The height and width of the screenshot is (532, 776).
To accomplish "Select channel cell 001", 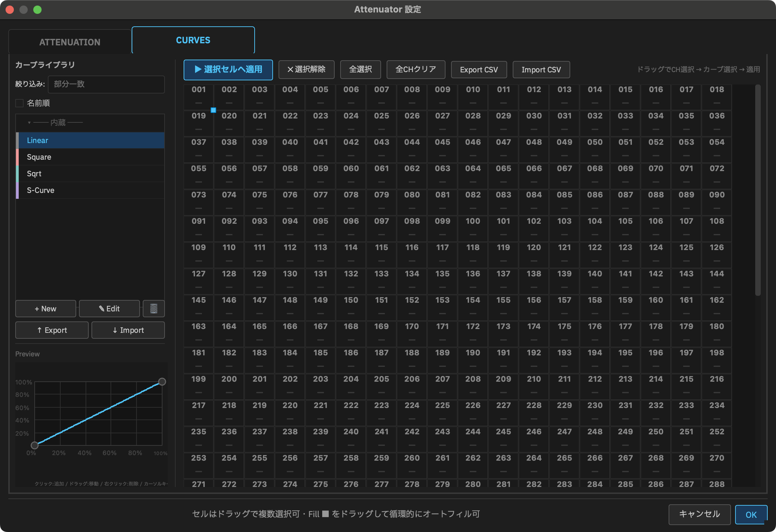I will click(199, 97).
